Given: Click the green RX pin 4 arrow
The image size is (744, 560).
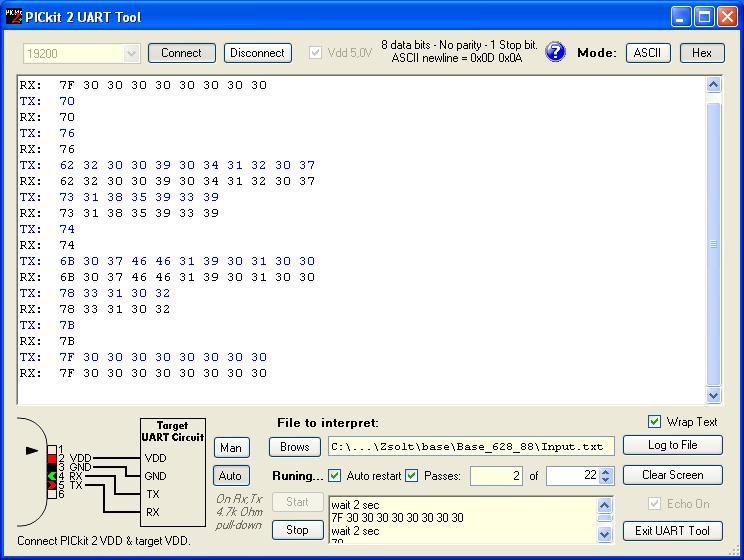Looking at the screenshot, I should pos(52,476).
